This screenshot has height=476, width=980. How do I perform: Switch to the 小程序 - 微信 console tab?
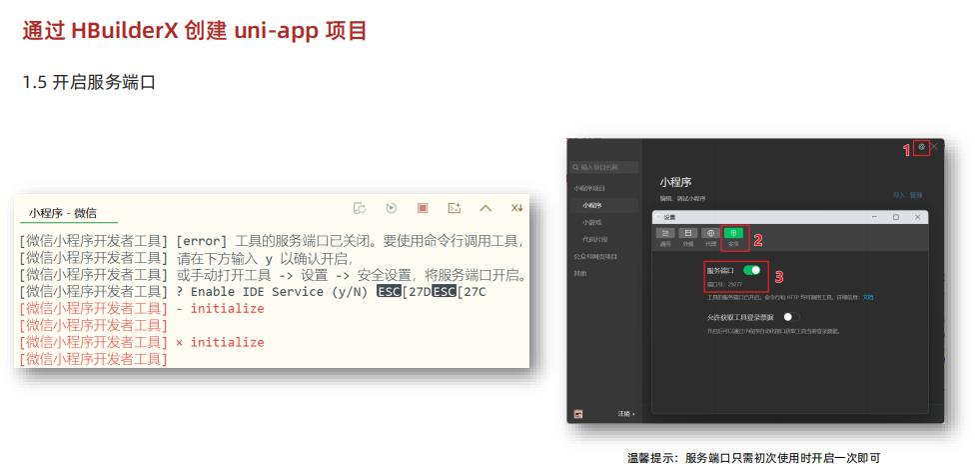coord(63,213)
